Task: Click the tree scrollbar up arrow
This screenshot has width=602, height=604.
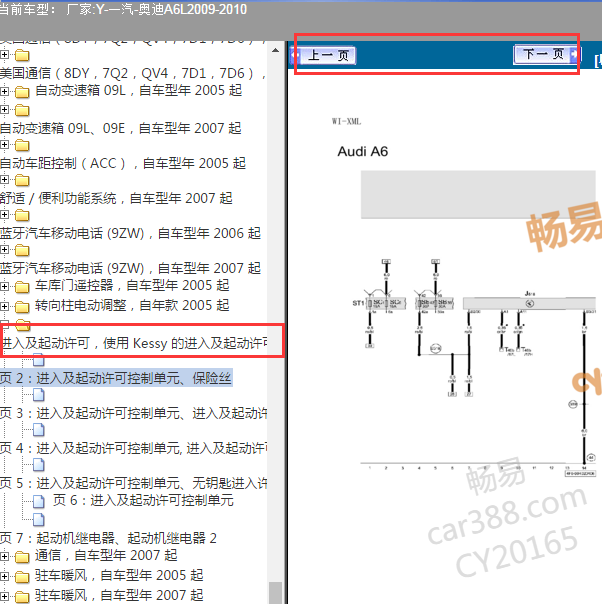Action: [x=275, y=50]
